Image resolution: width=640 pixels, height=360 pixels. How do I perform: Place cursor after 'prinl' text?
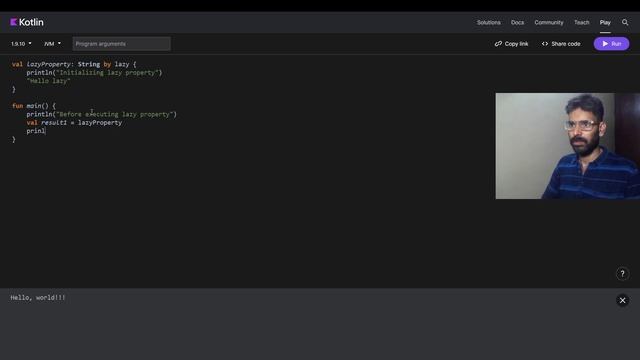45,131
